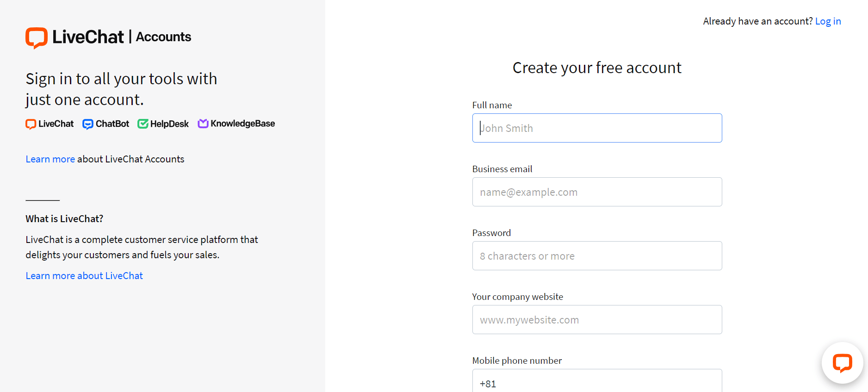Select the Password input field
868x392 pixels.
coord(597,256)
